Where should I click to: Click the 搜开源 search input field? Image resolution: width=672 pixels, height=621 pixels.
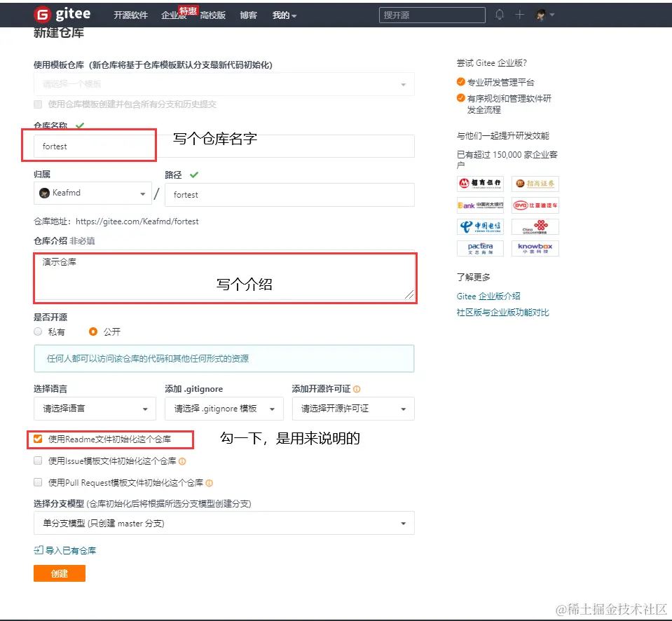tap(432, 14)
